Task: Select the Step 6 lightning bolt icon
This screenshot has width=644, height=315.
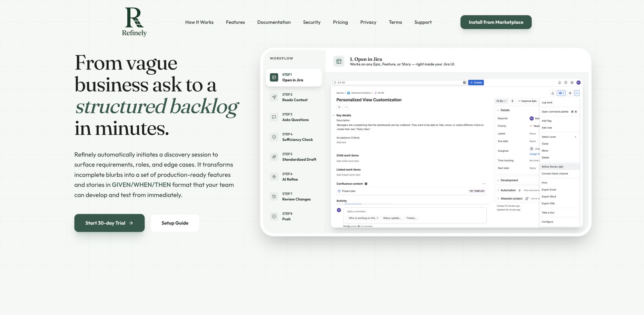Action: point(274,177)
